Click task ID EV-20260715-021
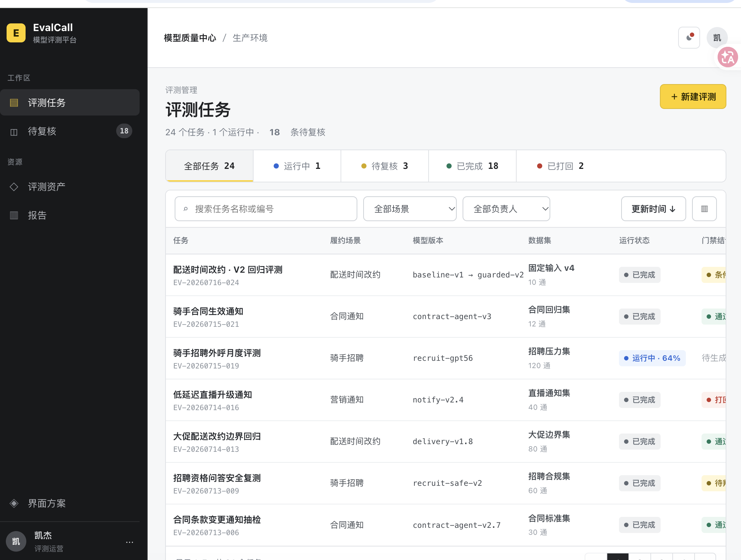Viewport: 741px width, 560px height. click(206, 324)
